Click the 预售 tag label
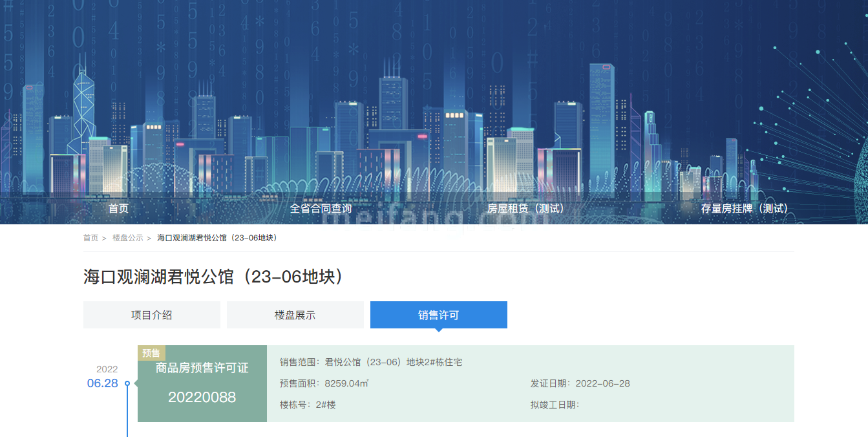The image size is (868, 437). [x=151, y=353]
